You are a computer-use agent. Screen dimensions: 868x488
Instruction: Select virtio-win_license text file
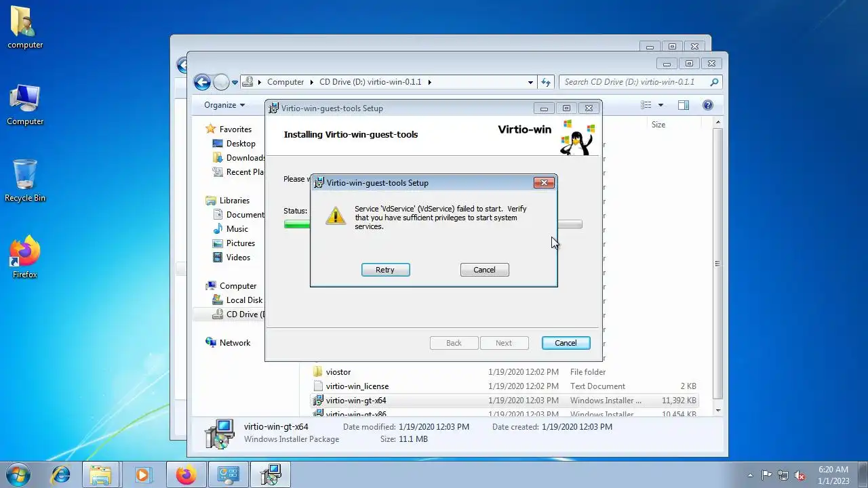[x=357, y=386]
